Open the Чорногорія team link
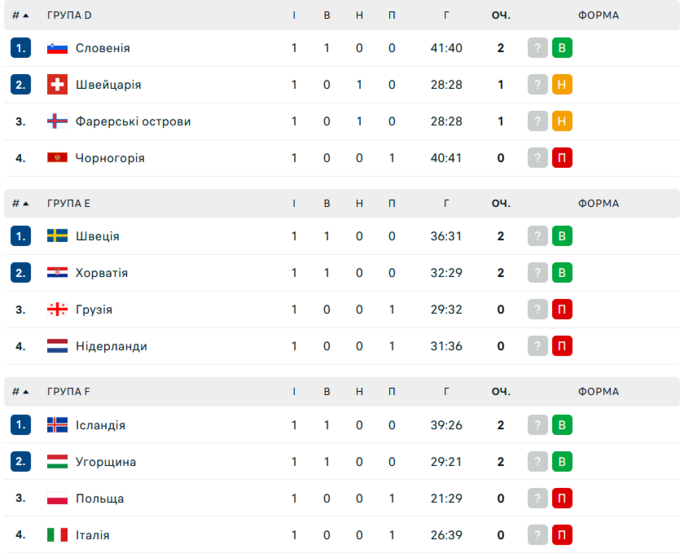Viewport: 680px width, 558px height. 110,158
